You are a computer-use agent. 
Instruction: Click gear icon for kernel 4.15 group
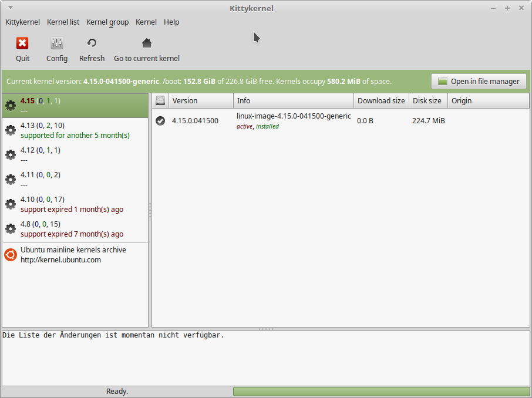[x=11, y=106]
